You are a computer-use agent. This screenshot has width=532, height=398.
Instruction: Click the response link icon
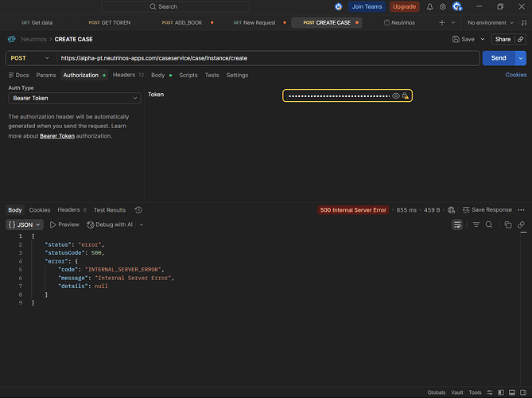[521, 224]
